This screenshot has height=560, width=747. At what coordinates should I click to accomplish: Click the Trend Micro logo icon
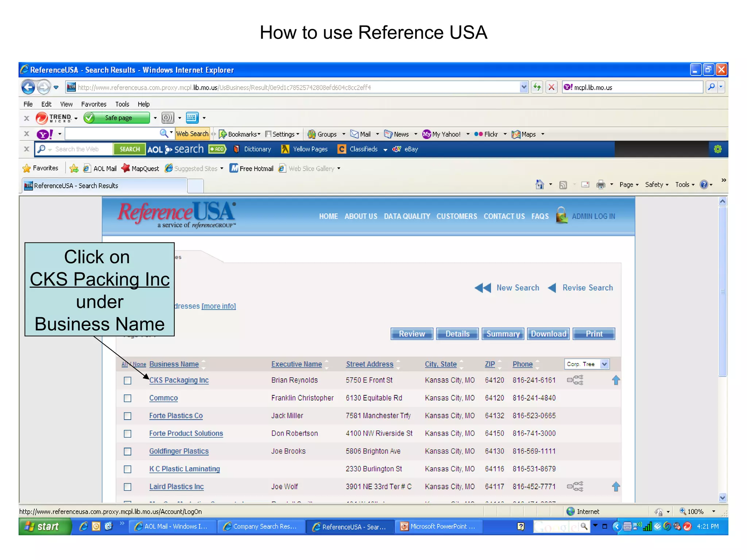[42, 118]
